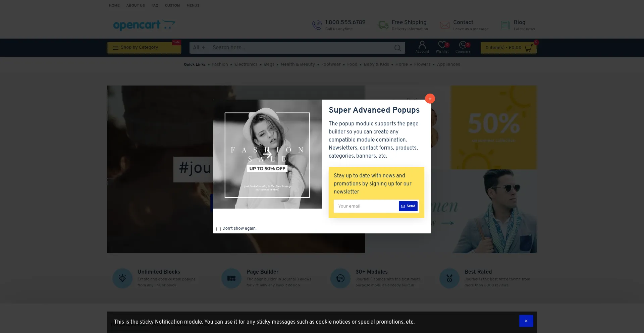
Task: Tick the "Don't show again" checkbox
Action: coord(218,229)
